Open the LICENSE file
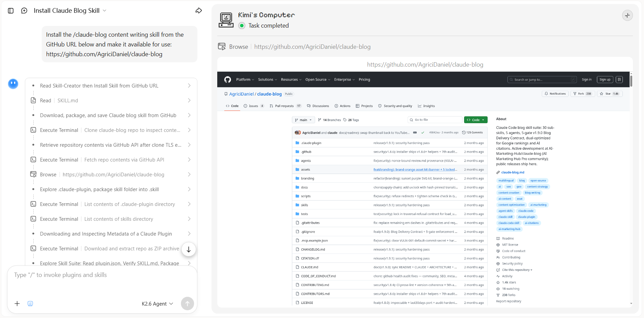This screenshot has height=318, width=644. [307, 303]
